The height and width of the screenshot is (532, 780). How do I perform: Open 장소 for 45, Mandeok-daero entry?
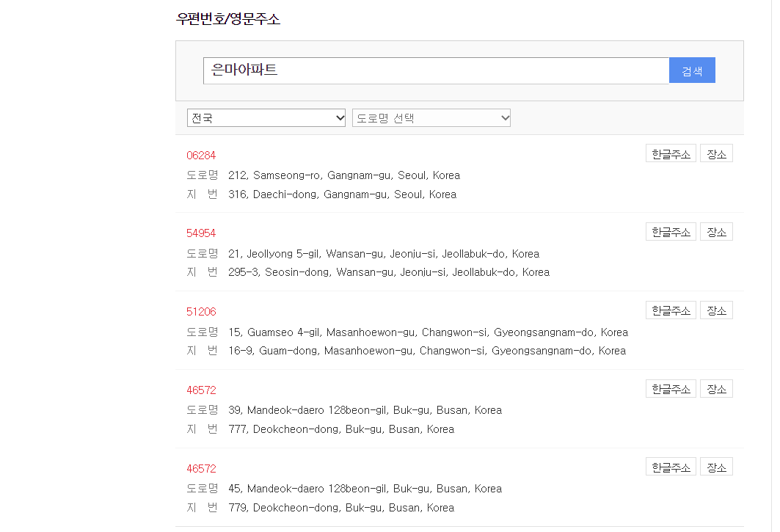tap(716, 467)
